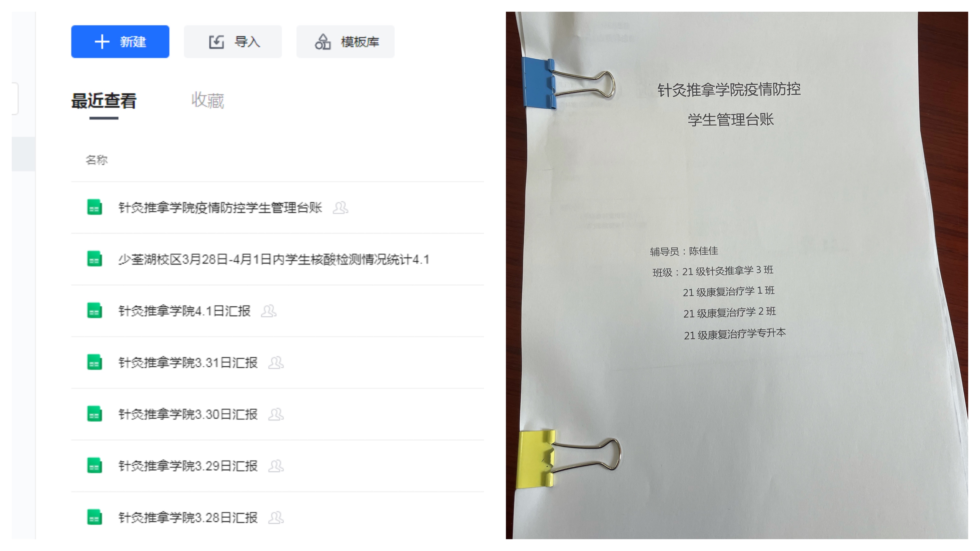Open 针灸推拿学院4.1日汇报 document
Screen dimensions: 980x551
coord(184,311)
